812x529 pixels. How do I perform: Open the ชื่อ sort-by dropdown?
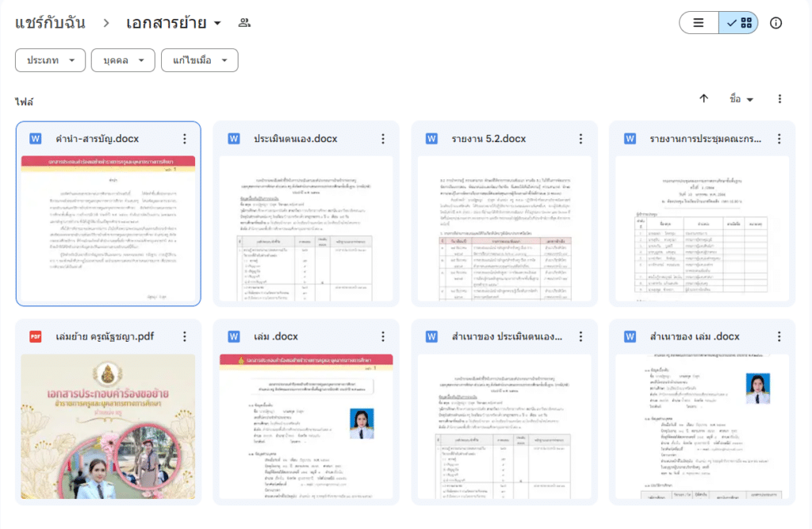click(x=741, y=99)
